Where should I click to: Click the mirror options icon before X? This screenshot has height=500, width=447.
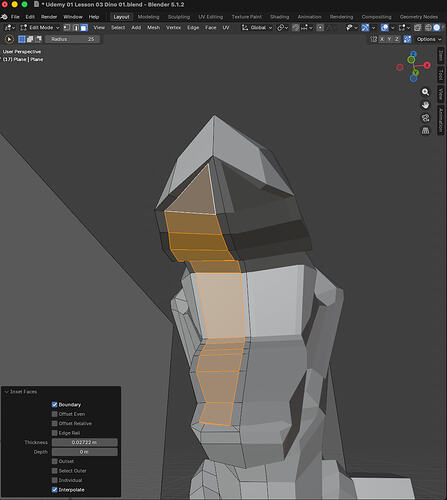click(374, 39)
